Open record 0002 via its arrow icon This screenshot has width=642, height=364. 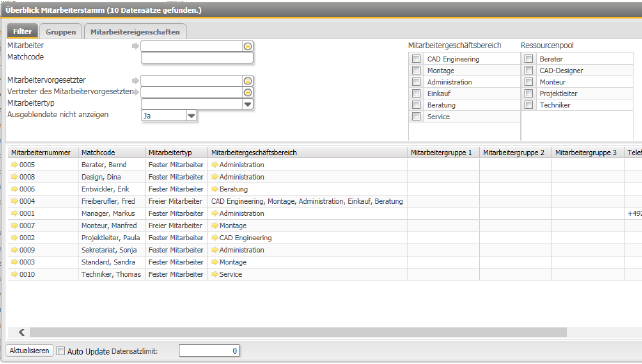pos(14,238)
